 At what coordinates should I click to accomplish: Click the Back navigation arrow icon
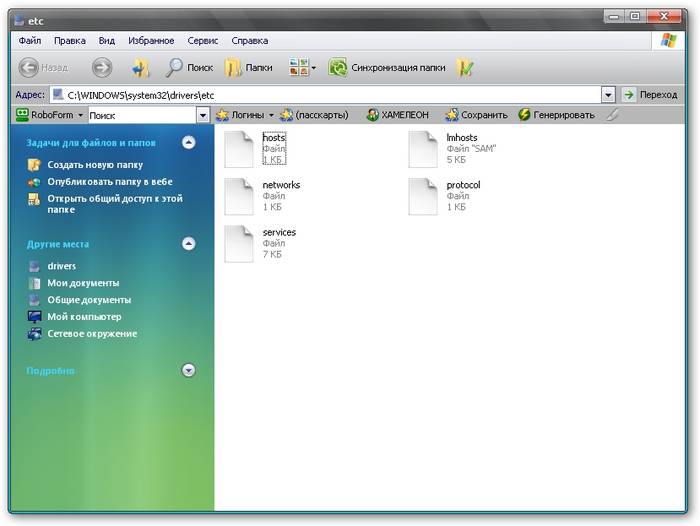coord(29,68)
